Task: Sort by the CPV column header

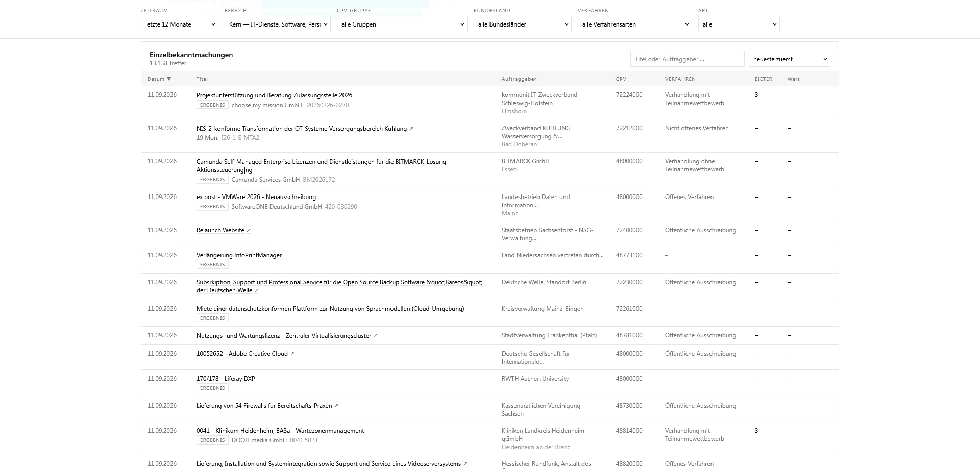Action: click(621, 79)
